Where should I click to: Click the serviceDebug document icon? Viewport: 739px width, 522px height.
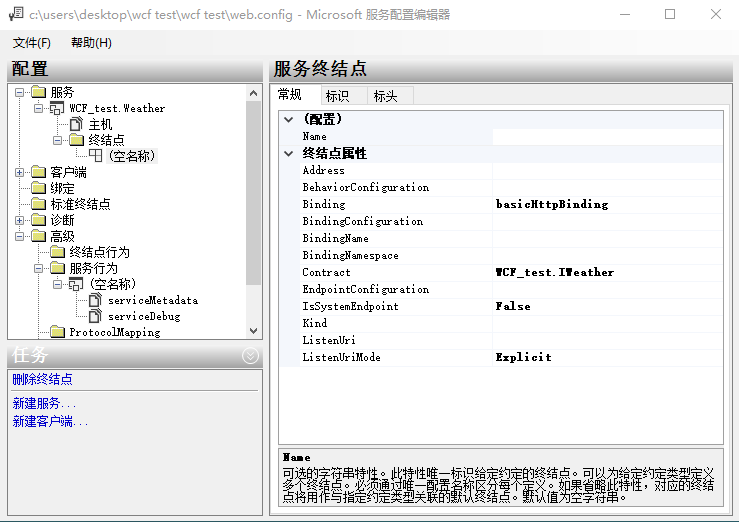(x=95, y=316)
